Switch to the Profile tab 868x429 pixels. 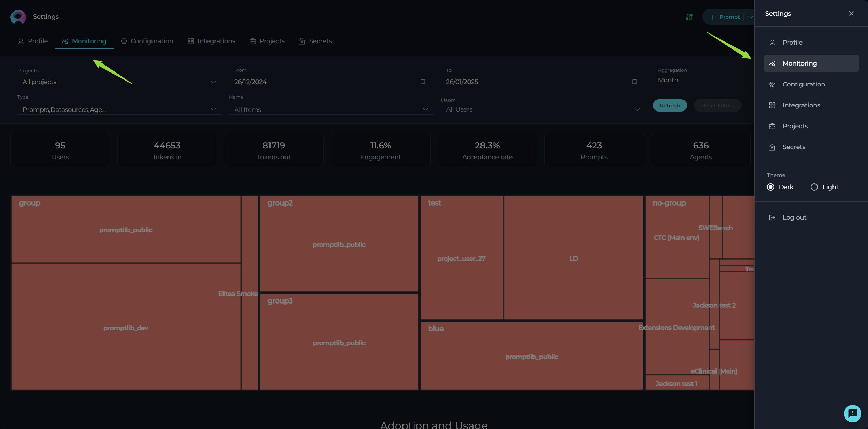tap(33, 41)
